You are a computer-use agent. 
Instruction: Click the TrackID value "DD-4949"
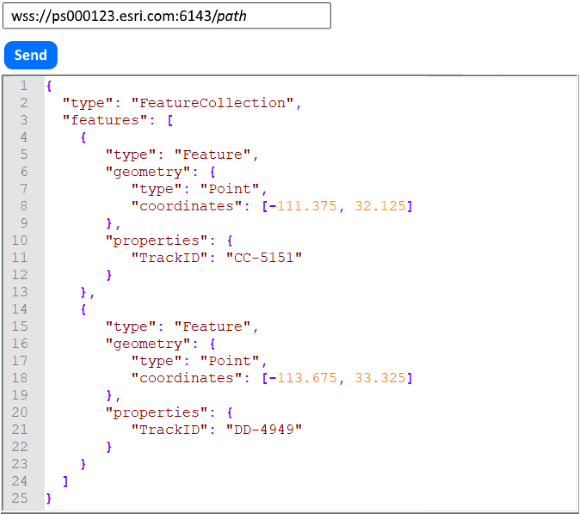(264, 430)
